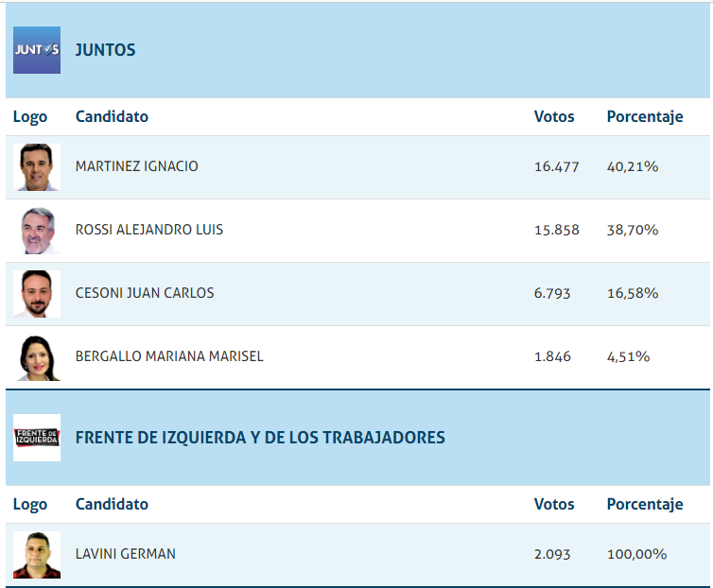Click Lavini German's candidate photo
This screenshot has height=588, width=713.
(37, 555)
